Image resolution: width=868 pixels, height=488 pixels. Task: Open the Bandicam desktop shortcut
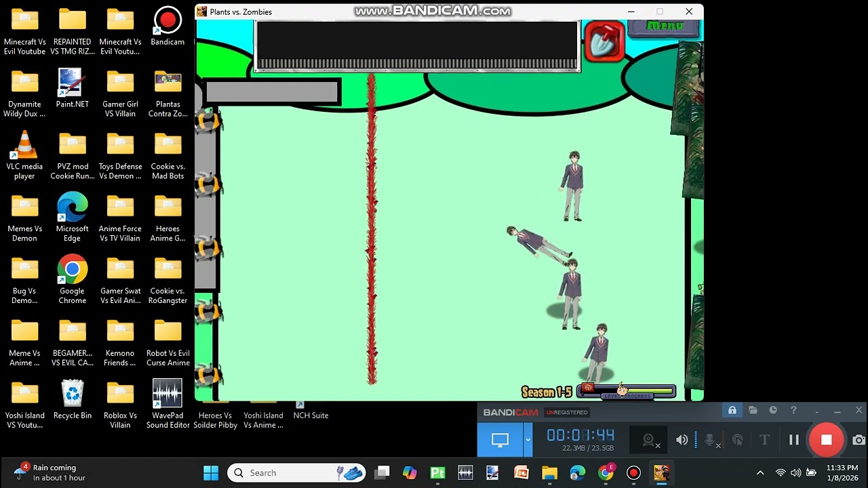click(x=167, y=27)
